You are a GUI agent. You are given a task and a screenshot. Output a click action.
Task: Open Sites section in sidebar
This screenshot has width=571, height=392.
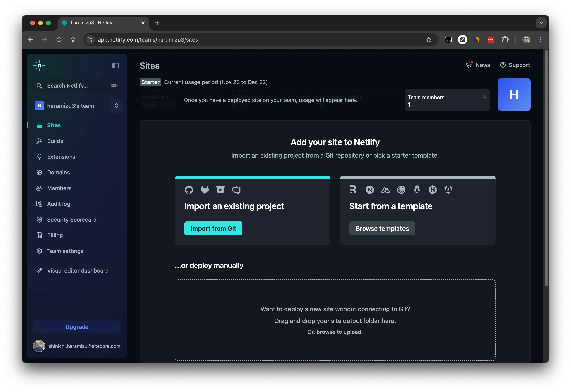[54, 125]
